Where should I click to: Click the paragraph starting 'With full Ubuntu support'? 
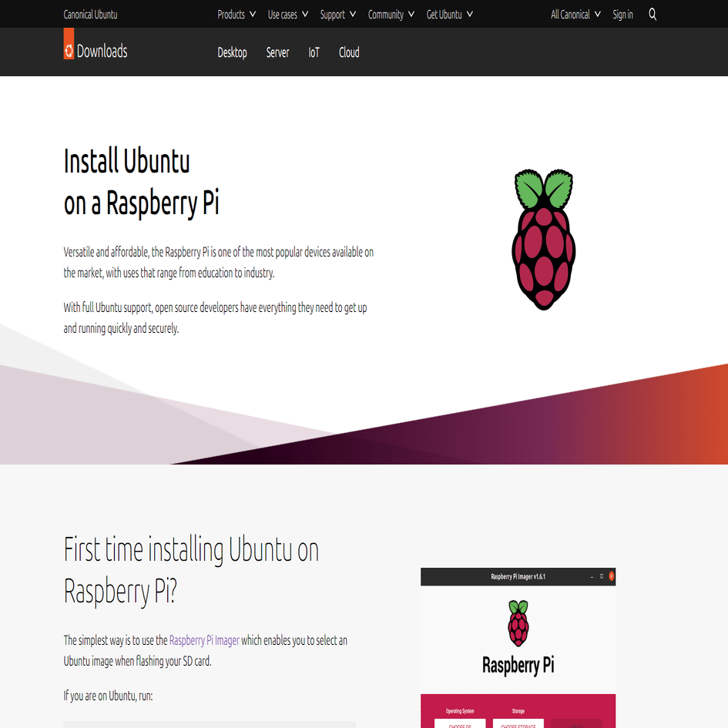point(216,317)
